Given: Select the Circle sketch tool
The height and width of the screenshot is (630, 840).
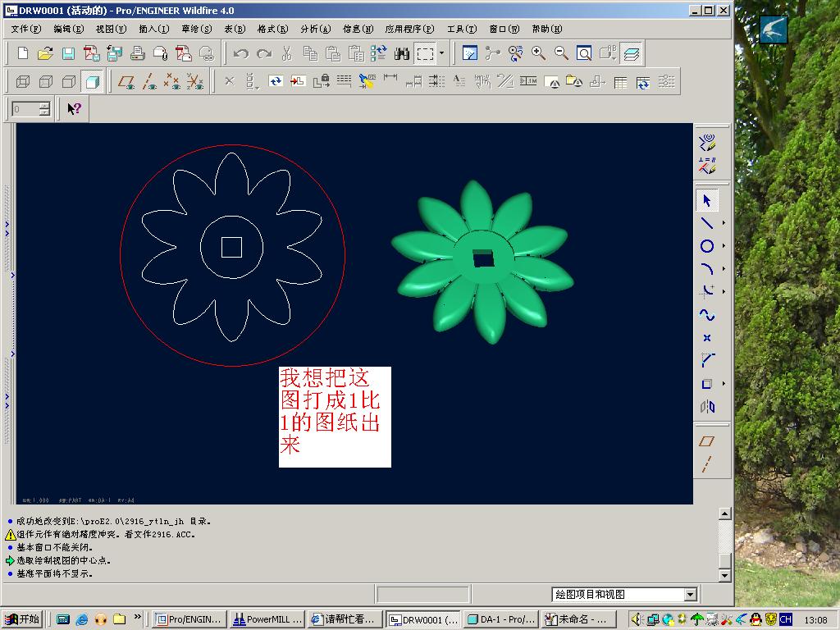Looking at the screenshot, I should [x=706, y=246].
